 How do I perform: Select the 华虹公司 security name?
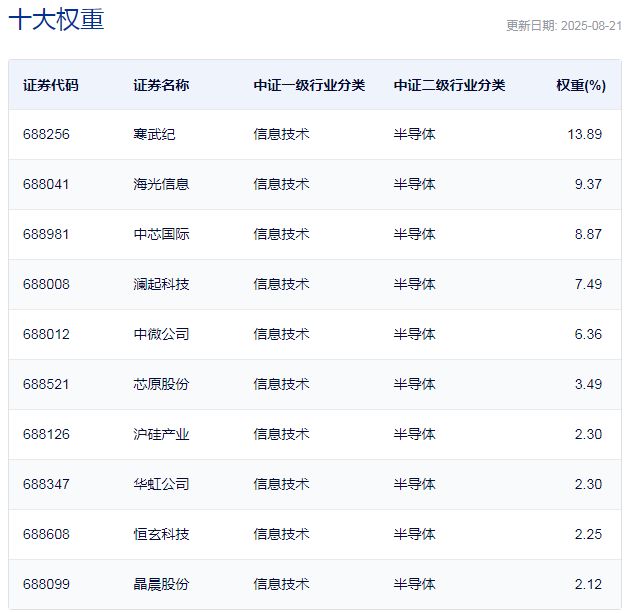point(161,484)
